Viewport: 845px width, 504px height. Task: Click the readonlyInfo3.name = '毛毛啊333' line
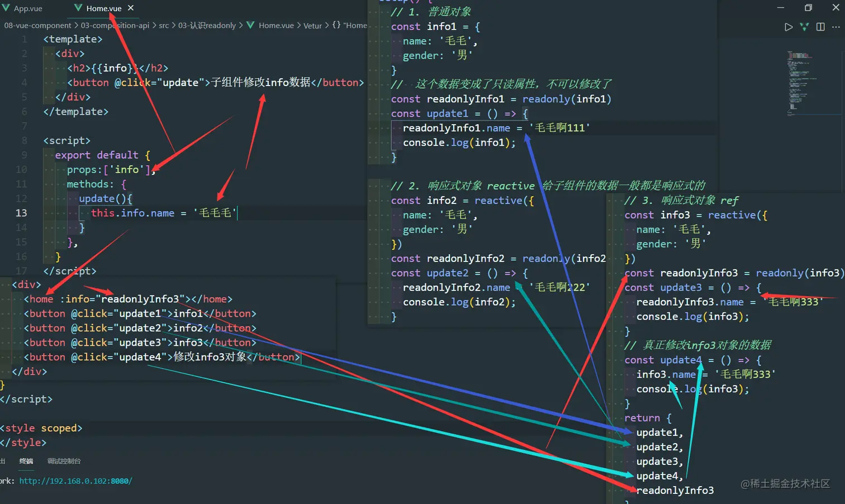click(x=730, y=302)
